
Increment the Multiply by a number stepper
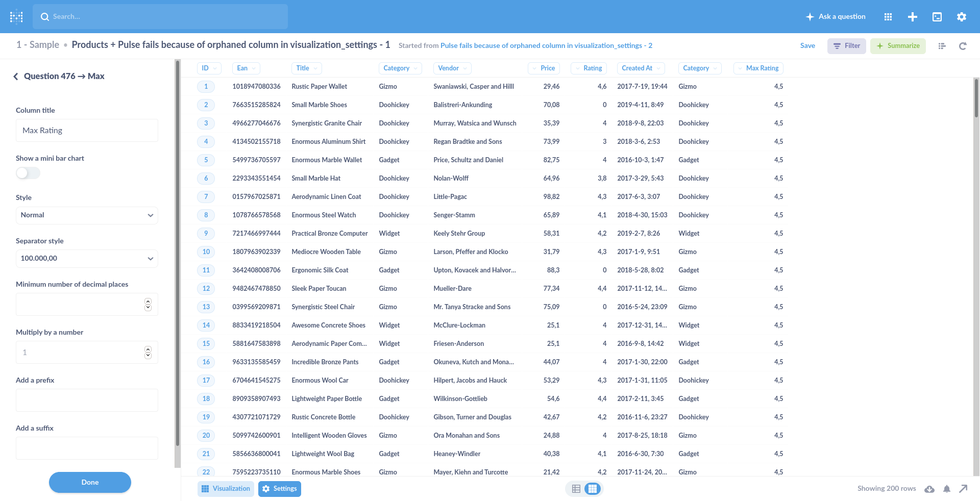pyautogui.click(x=148, y=349)
